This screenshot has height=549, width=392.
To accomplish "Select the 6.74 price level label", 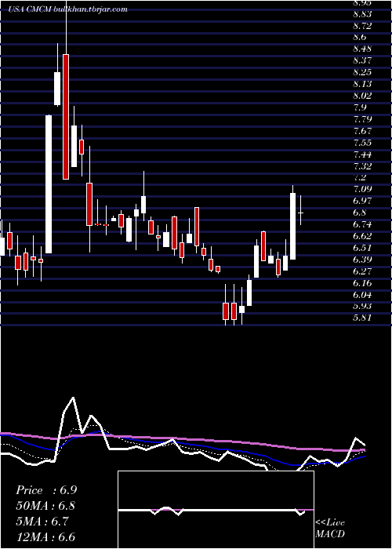I will (362, 224).
